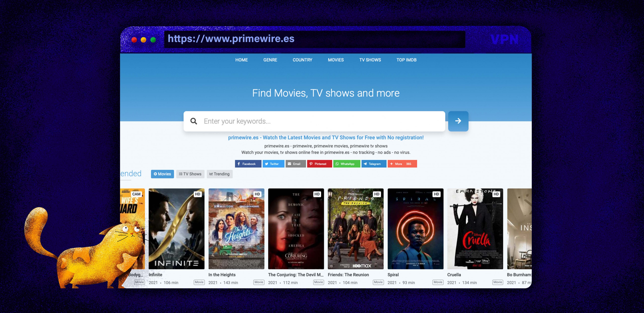Click the HD badge on Friends poster
Image resolution: width=644 pixels, height=313 pixels.
click(377, 194)
